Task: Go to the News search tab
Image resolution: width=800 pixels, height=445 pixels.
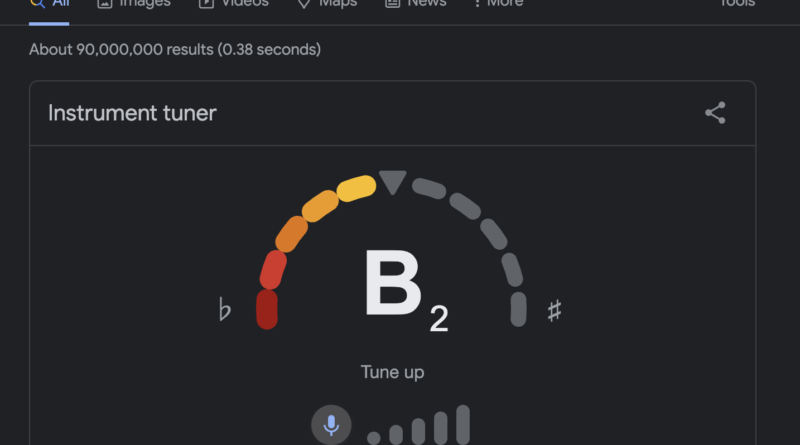Action: click(x=415, y=3)
